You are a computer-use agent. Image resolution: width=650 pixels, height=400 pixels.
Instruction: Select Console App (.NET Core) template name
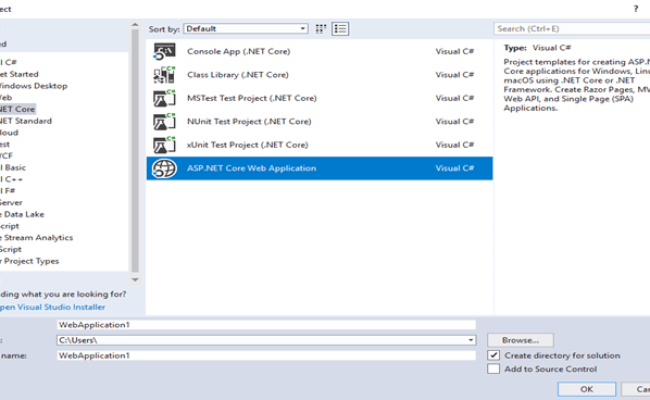[238, 51]
